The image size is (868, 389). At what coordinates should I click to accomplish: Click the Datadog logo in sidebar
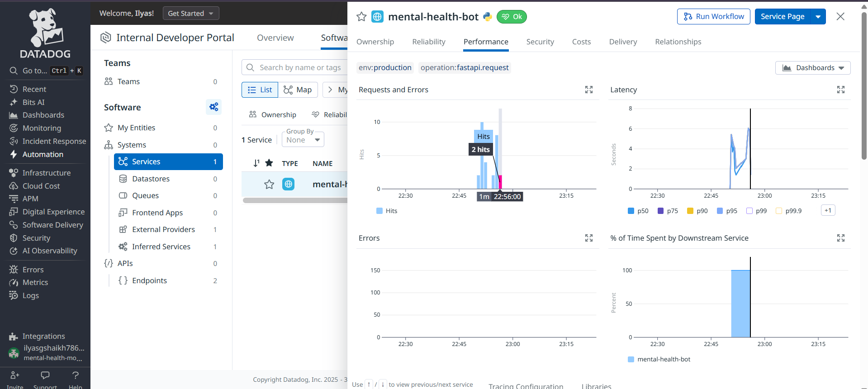click(45, 33)
